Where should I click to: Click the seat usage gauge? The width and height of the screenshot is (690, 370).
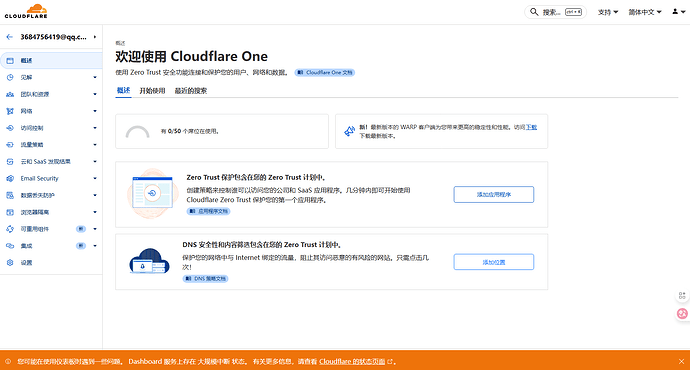(x=137, y=132)
